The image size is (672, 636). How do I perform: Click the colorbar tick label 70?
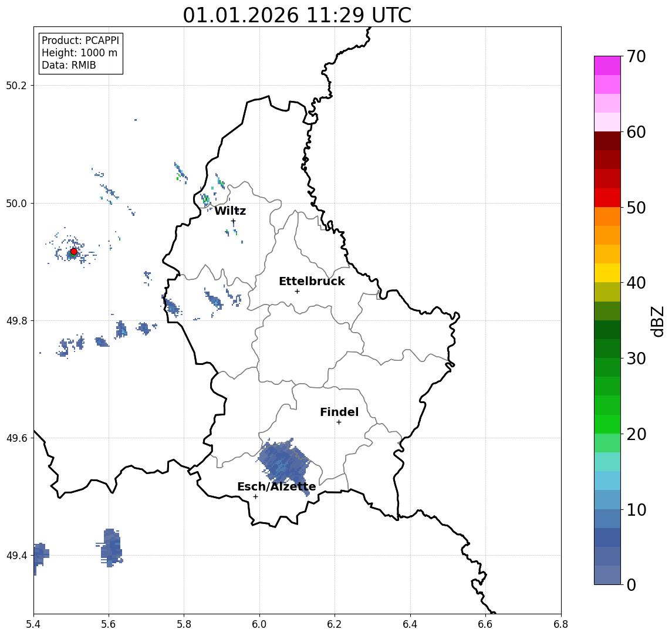pyautogui.click(x=636, y=56)
